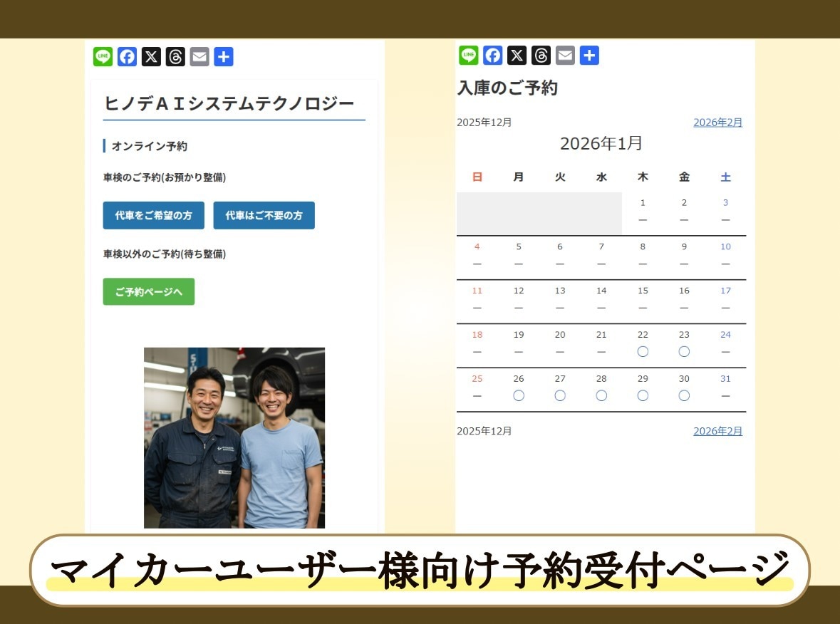Click the 車検以外のご予約(待ち整備) label

point(165,254)
